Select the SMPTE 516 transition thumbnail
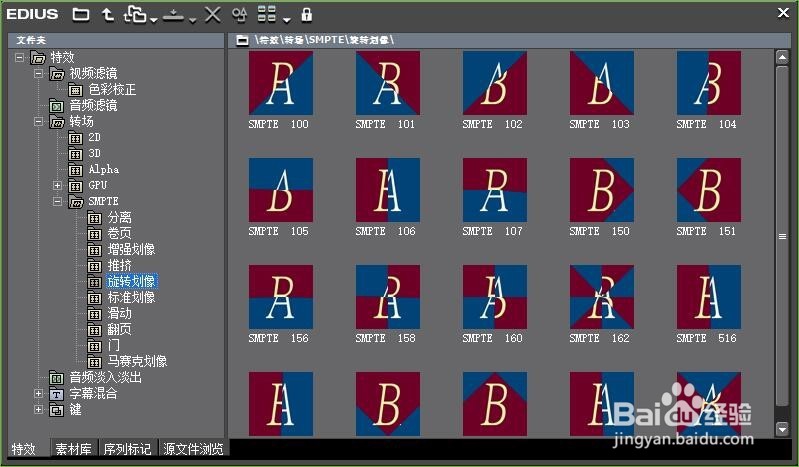799x467 pixels. (708, 297)
